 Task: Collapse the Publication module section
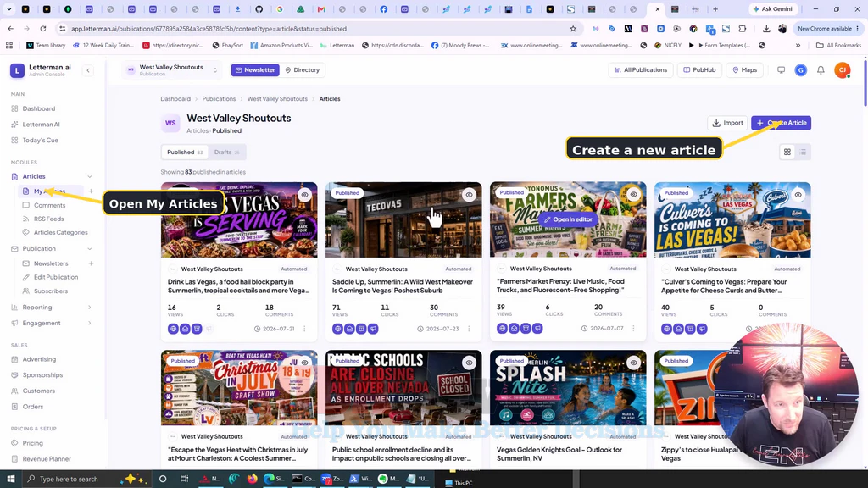pyautogui.click(x=90, y=249)
